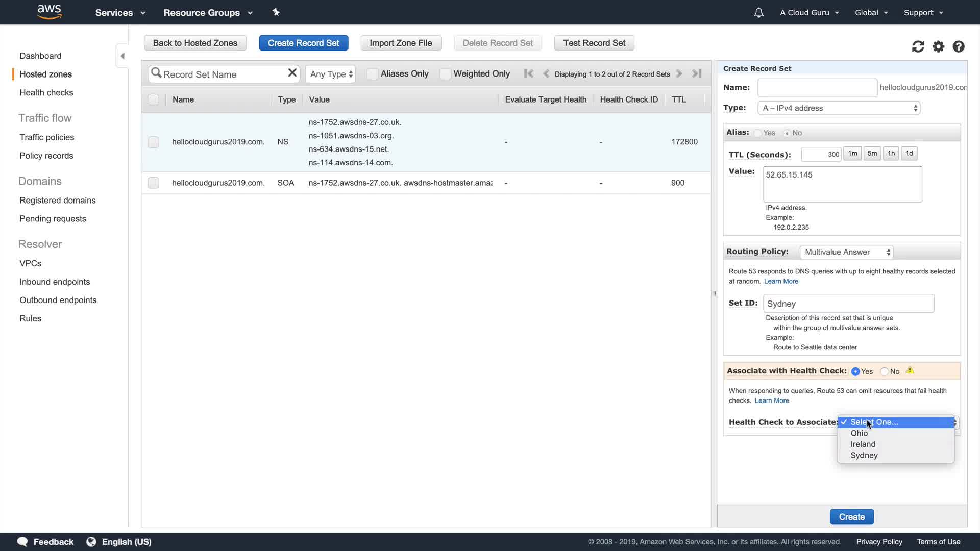Enable the Weighted Only checkbox
The width and height of the screenshot is (980, 551).
point(445,74)
